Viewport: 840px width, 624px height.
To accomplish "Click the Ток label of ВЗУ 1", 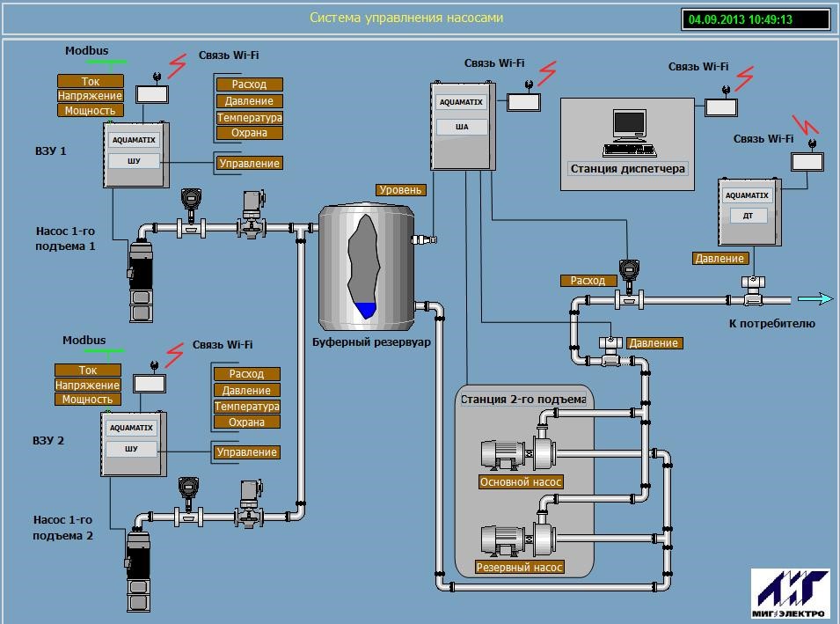I will pyautogui.click(x=91, y=81).
